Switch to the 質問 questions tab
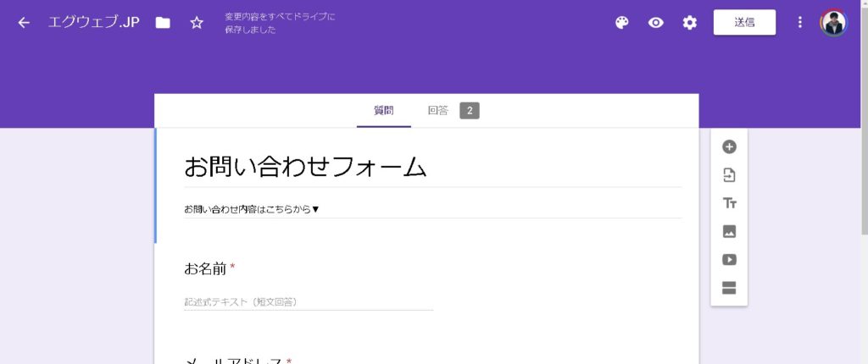 (383, 111)
